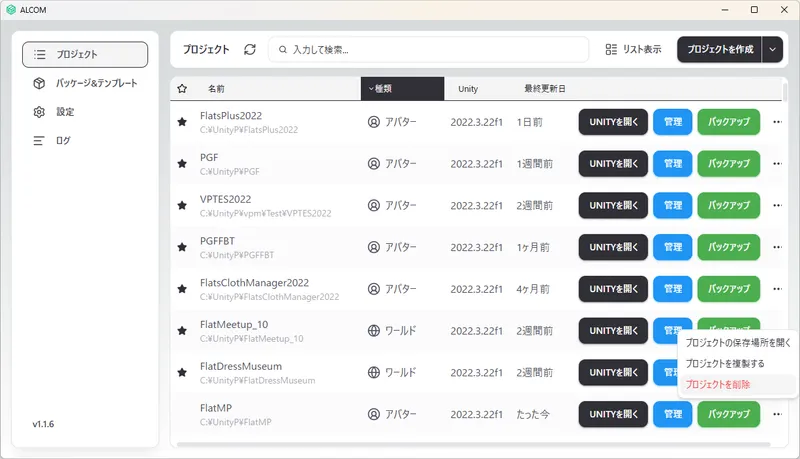Sort by Unity column header
The image size is (800, 459).
tap(468, 89)
